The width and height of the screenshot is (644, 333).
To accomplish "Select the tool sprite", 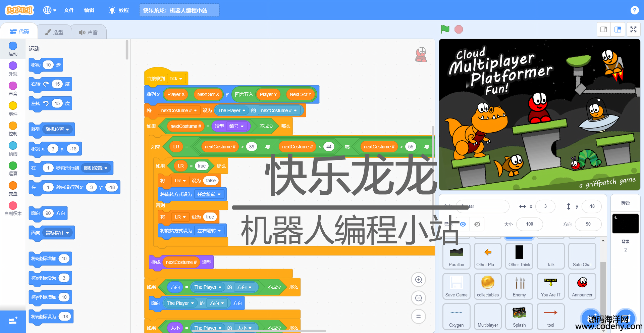I will point(551,317).
